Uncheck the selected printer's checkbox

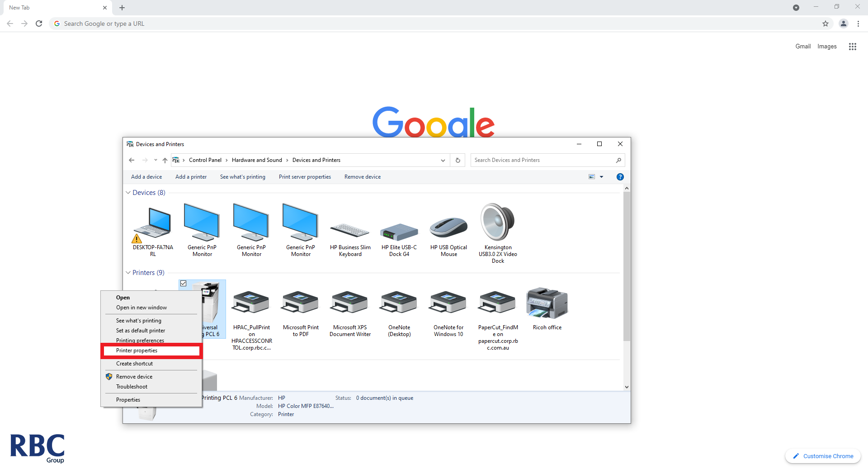(x=184, y=284)
